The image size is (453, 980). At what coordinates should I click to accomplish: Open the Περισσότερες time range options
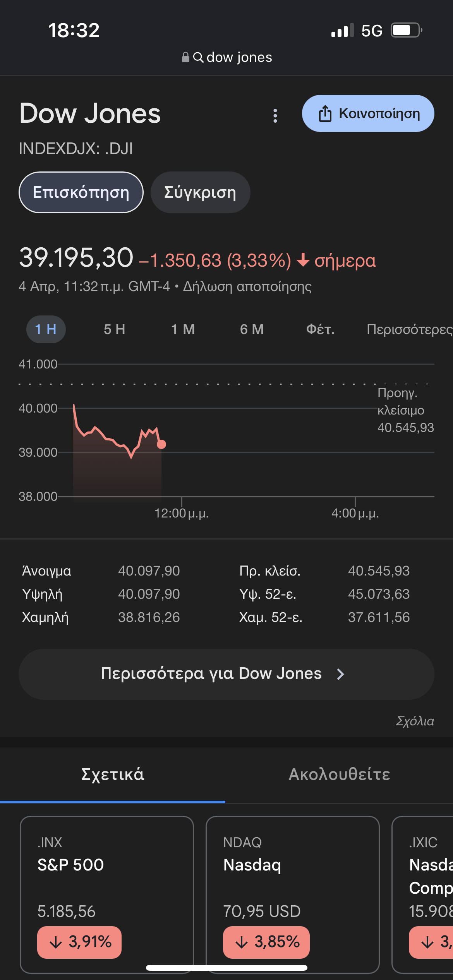pyautogui.click(x=409, y=329)
